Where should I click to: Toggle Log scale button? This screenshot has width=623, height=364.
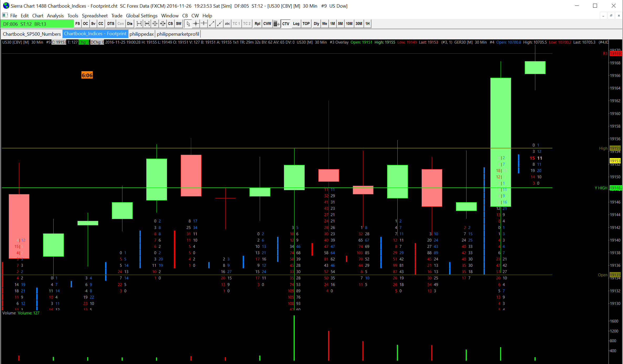tap(296, 24)
